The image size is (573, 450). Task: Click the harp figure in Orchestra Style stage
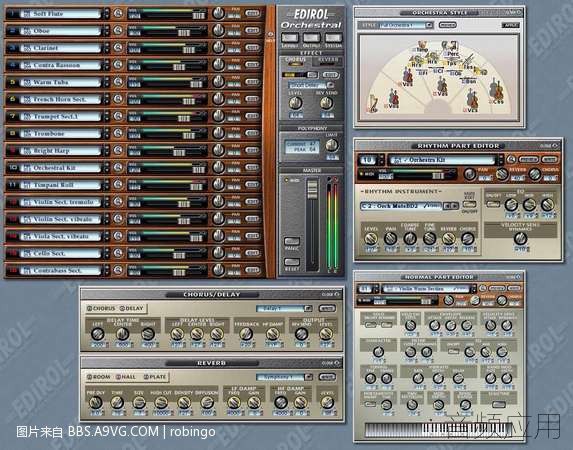click(x=372, y=103)
